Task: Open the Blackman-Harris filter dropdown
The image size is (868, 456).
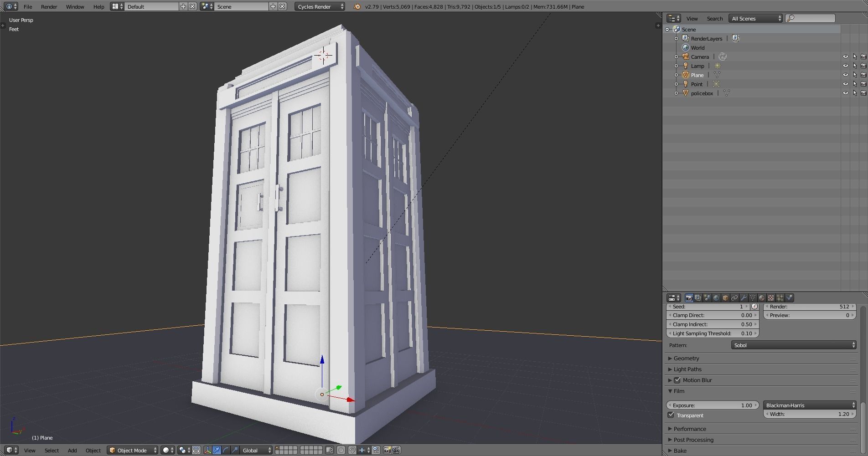Action: click(x=810, y=405)
